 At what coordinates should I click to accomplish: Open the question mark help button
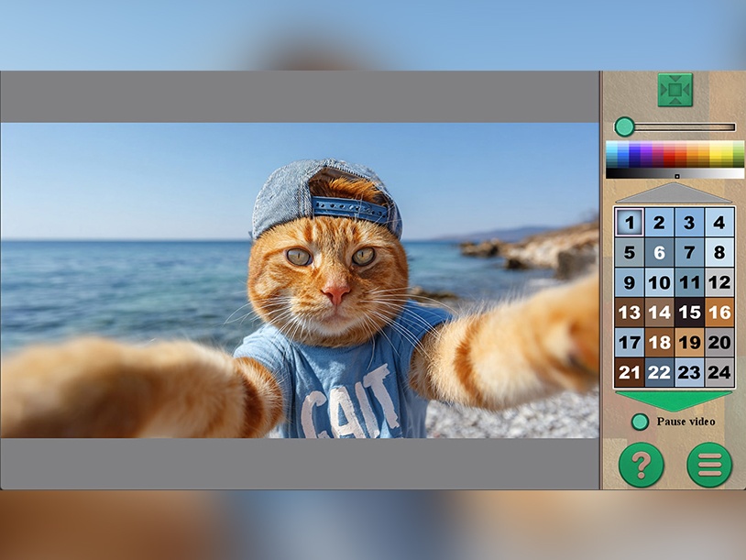tap(641, 465)
